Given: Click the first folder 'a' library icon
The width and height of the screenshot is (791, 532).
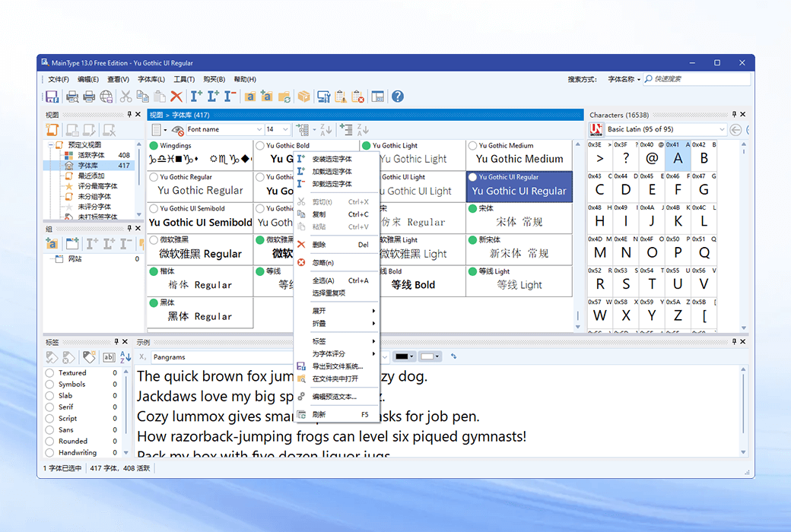Looking at the screenshot, I should click(249, 97).
